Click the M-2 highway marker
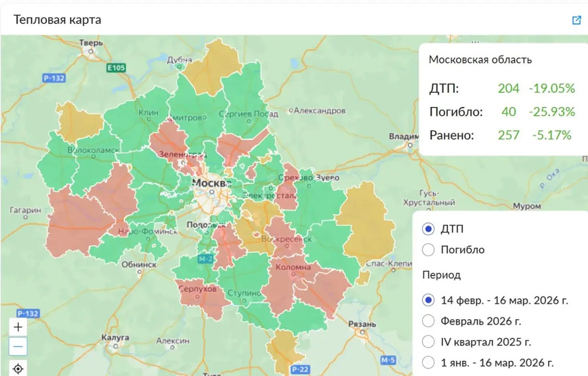 coord(206,259)
